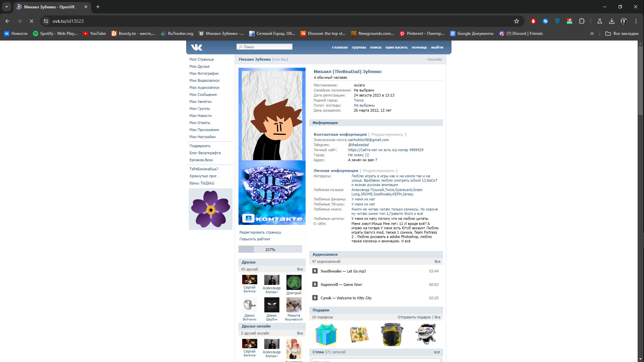Open browser Downloads icon
The width and height of the screenshot is (644, 362).
tap(612, 21)
